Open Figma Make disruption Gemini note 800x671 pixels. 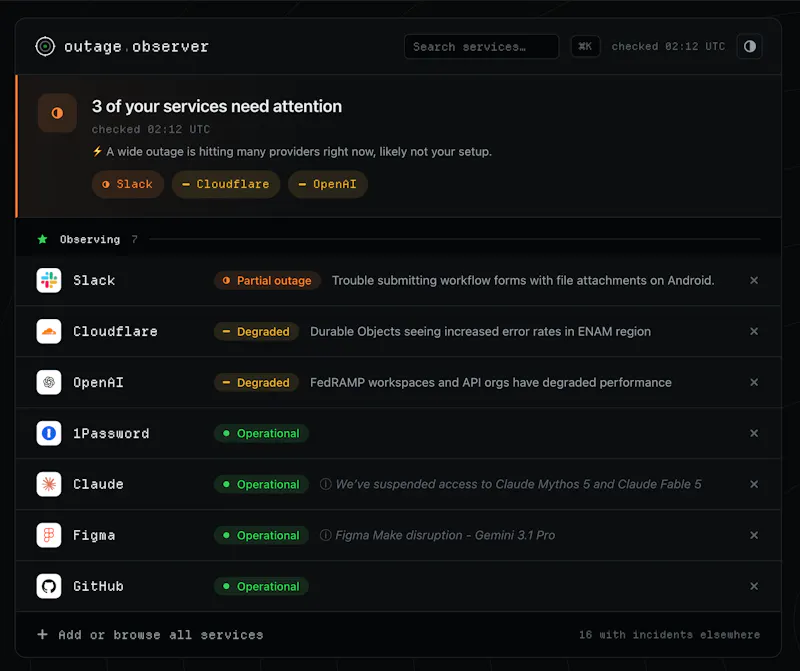click(x=445, y=535)
